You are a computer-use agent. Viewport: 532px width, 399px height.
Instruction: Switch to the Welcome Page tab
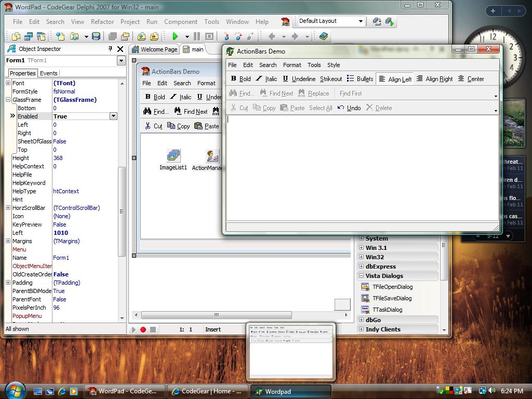[x=155, y=49]
